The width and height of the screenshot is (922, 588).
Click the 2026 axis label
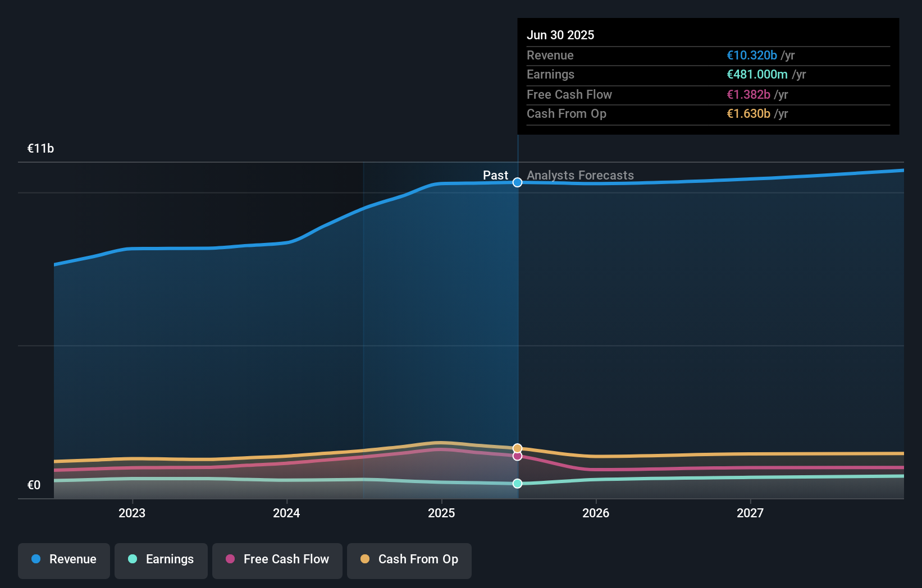click(x=596, y=512)
